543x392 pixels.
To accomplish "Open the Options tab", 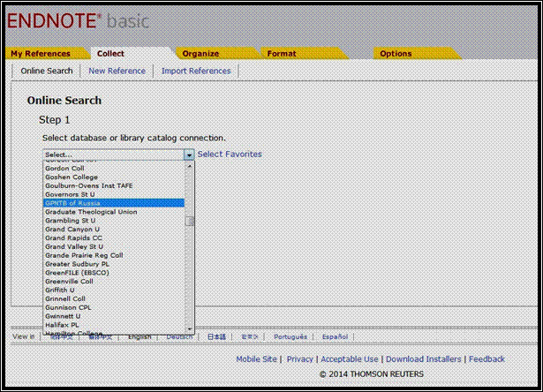I will (x=396, y=54).
